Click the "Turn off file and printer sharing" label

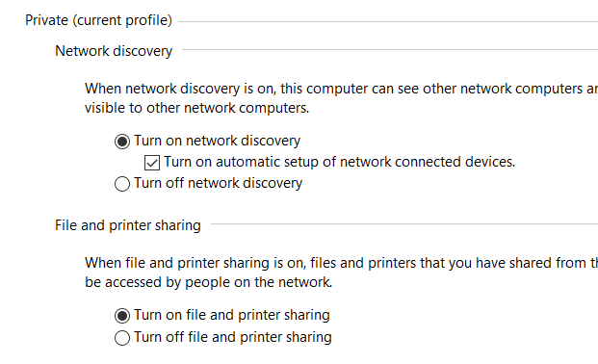pyautogui.click(x=233, y=337)
